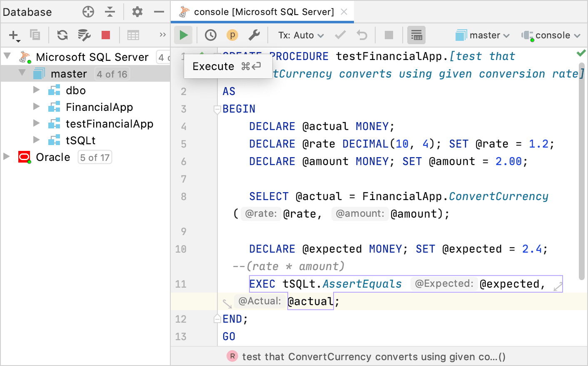The width and height of the screenshot is (588, 366).
Task: View parameters using the yellow "p" icon
Action: [x=232, y=35]
